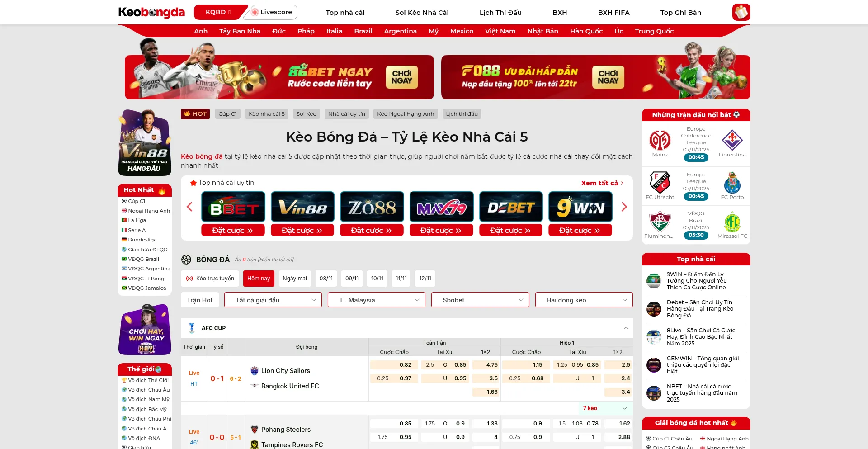The height and width of the screenshot is (449, 868).
Task: Click the CHƠI HAY, WIN NGAY promo banner
Action: (x=145, y=330)
